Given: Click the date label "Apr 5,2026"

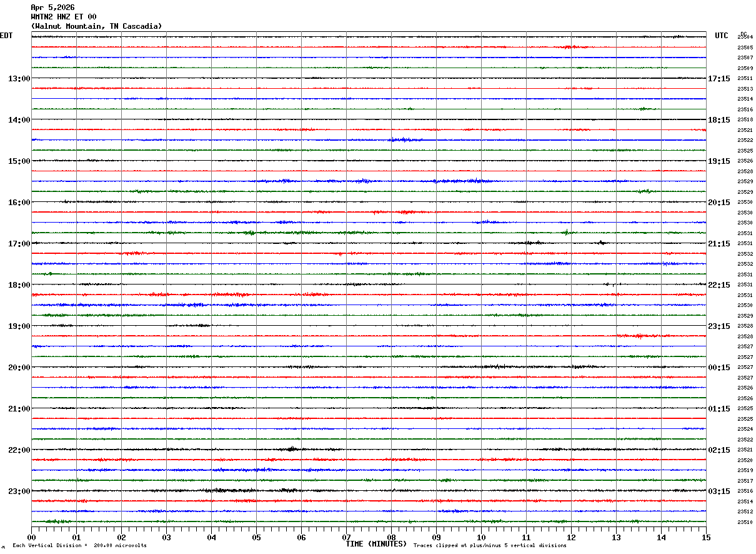Looking at the screenshot, I should (52, 8).
